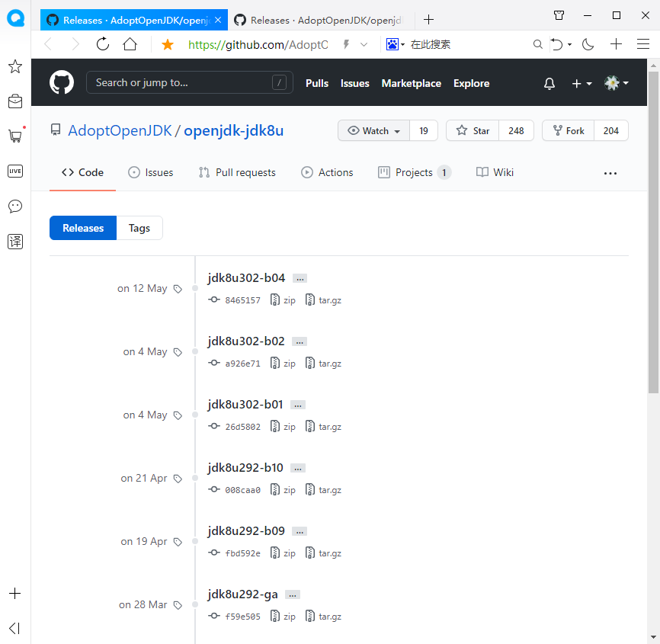660x644 pixels.
Task: Select the repository Issues tab
Action: point(151,172)
